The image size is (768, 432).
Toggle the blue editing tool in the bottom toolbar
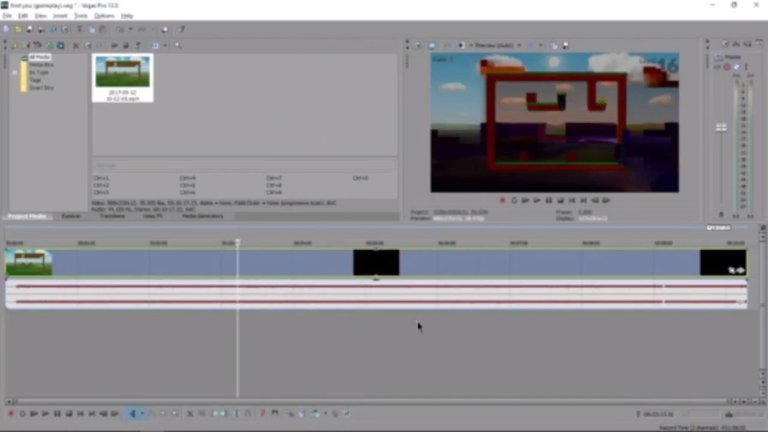point(132,413)
